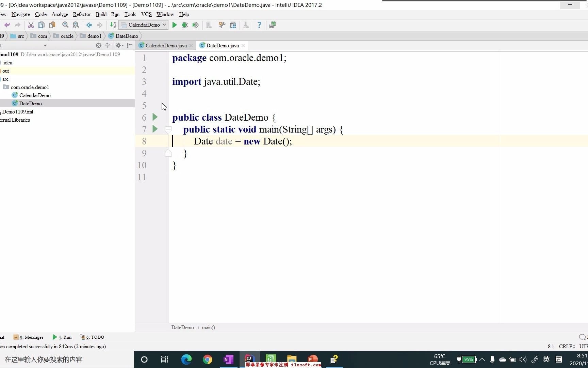The image size is (588, 368).
Task: Click the Paste clipboard icon
Action: pyautogui.click(x=52, y=25)
